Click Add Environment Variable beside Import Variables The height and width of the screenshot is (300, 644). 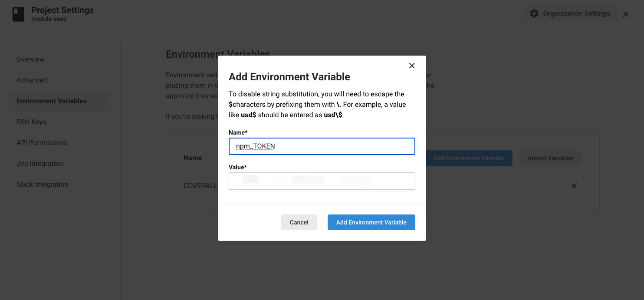(x=469, y=158)
